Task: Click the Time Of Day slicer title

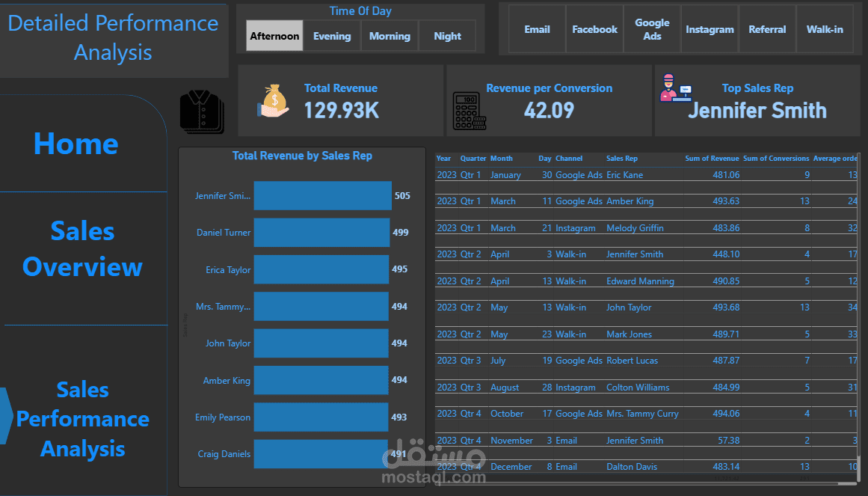Action: (360, 11)
